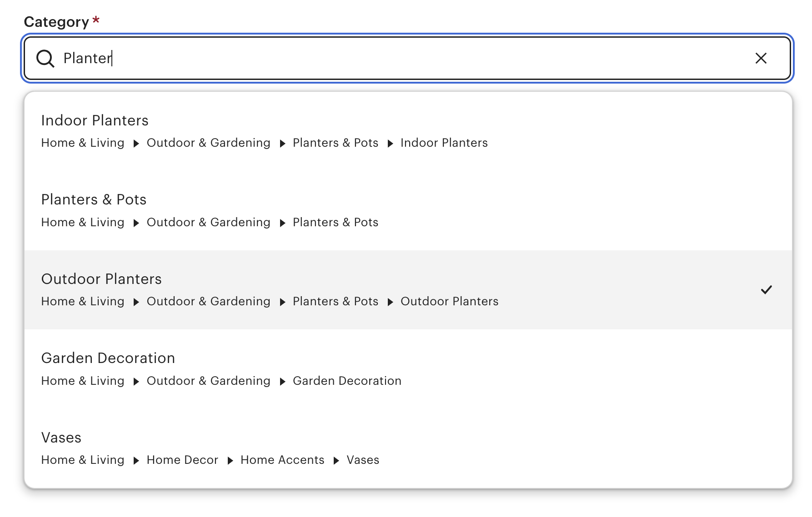Select the Indoor Planters category option
The image size is (812, 517).
[x=408, y=132]
